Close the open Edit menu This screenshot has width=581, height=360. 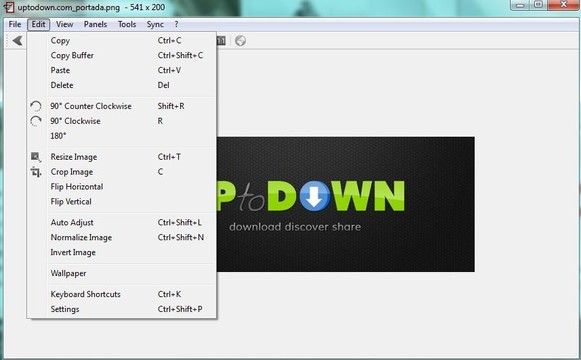coord(38,24)
